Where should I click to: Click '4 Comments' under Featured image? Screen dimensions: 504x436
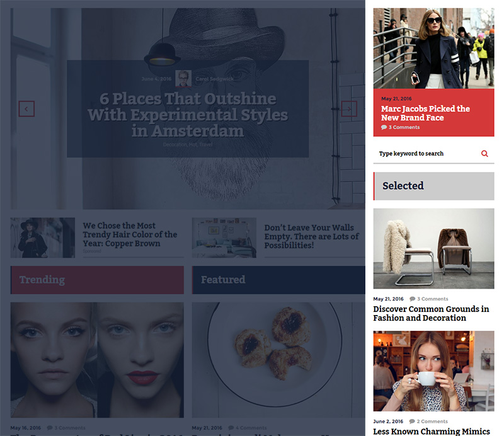pos(251,428)
